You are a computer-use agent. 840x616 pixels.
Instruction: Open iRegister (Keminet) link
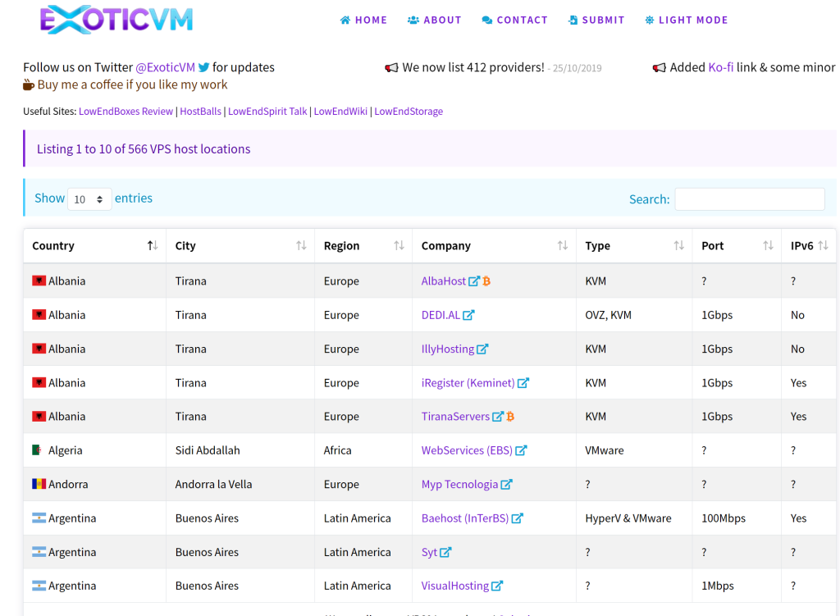468,383
